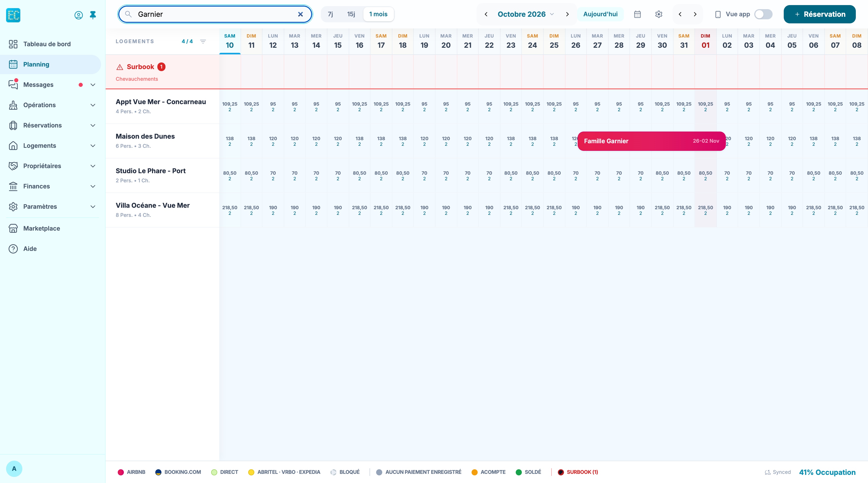Go to next month arrow

point(567,14)
